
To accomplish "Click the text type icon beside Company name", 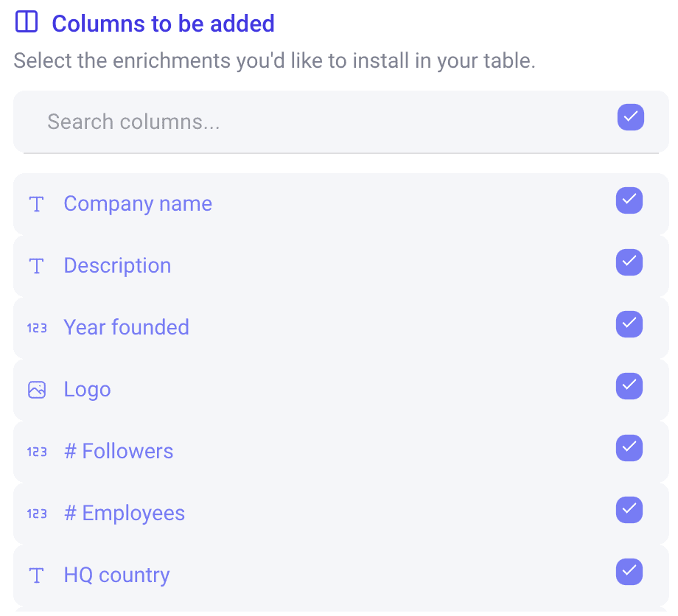I will [37, 204].
